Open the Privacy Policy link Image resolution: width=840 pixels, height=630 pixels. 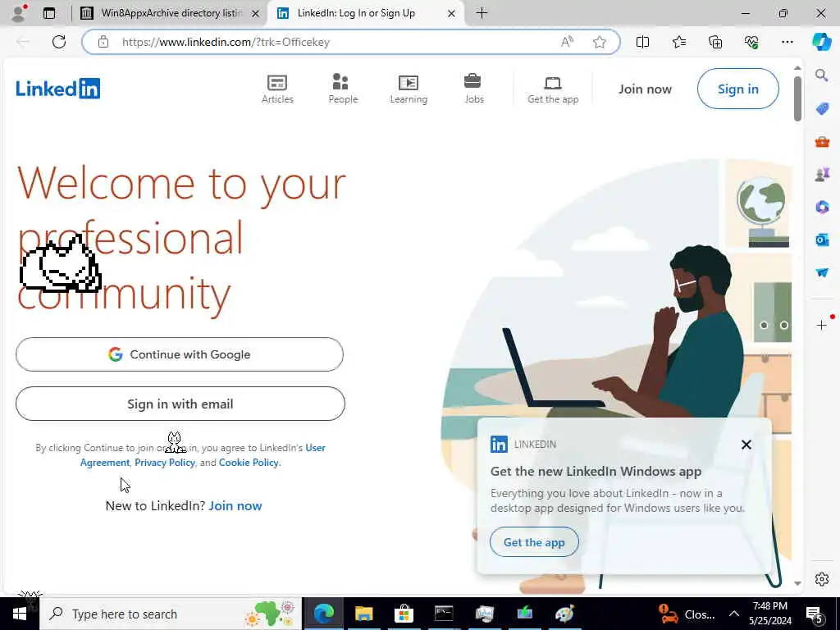[164, 463]
